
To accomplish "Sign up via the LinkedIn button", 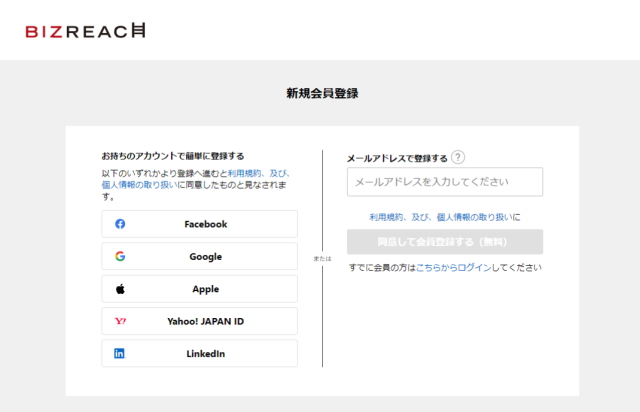I will pyautogui.click(x=200, y=353).
